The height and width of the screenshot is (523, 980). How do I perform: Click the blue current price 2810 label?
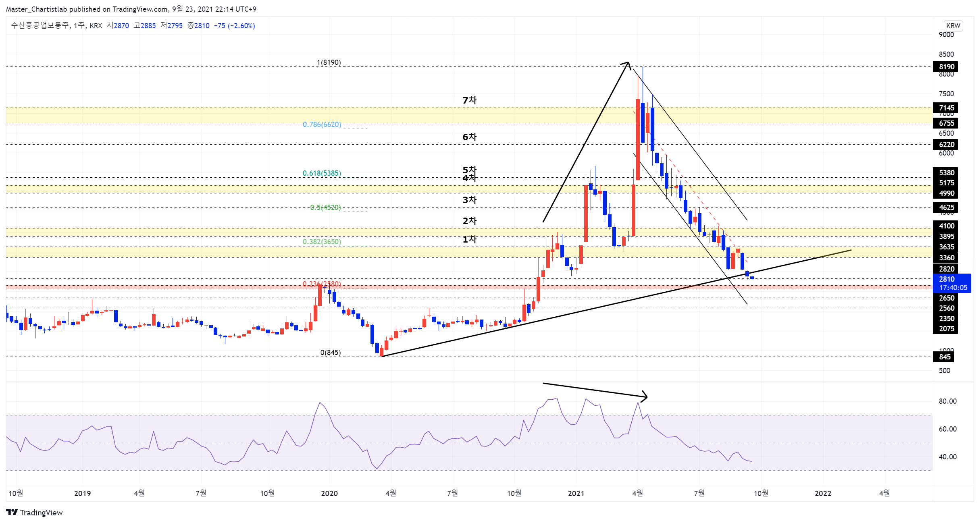coord(952,283)
